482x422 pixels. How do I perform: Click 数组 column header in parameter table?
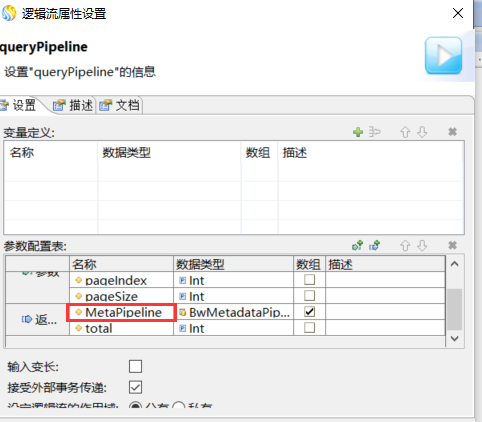309,264
